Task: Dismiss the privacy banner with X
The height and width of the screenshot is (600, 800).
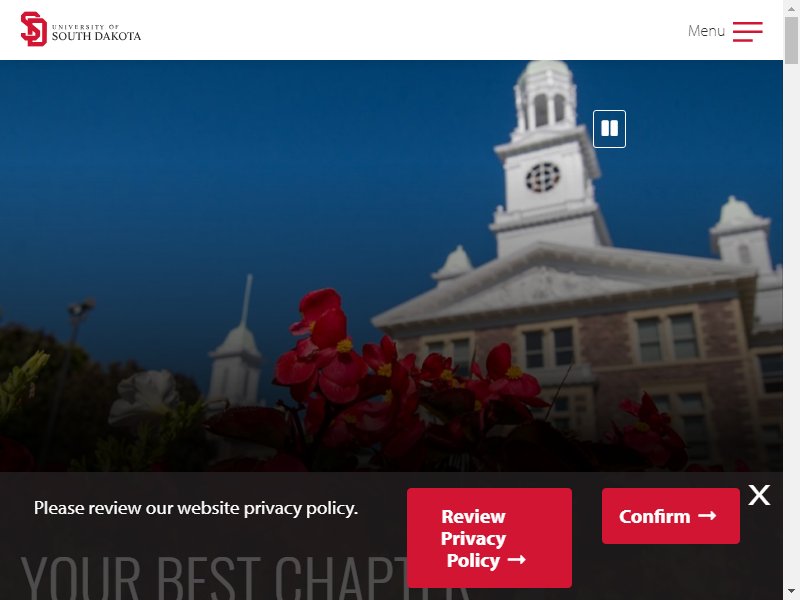Action: tap(759, 495)
